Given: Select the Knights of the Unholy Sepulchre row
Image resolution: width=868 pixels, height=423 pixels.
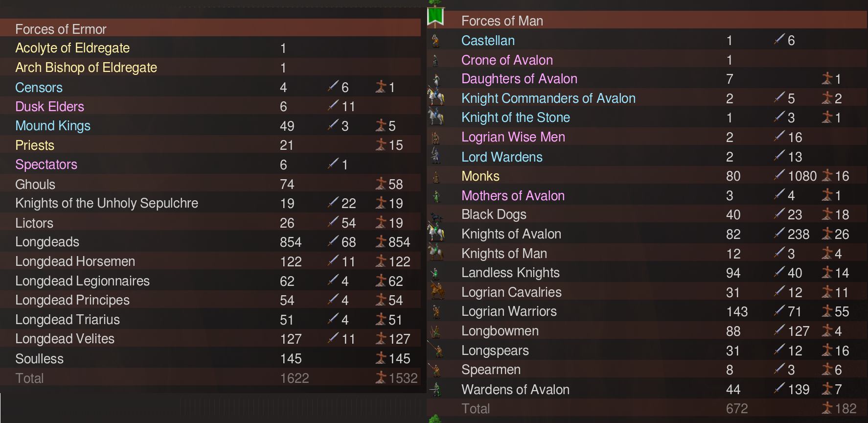Looking at the screenshot, I should click(107, 203).
